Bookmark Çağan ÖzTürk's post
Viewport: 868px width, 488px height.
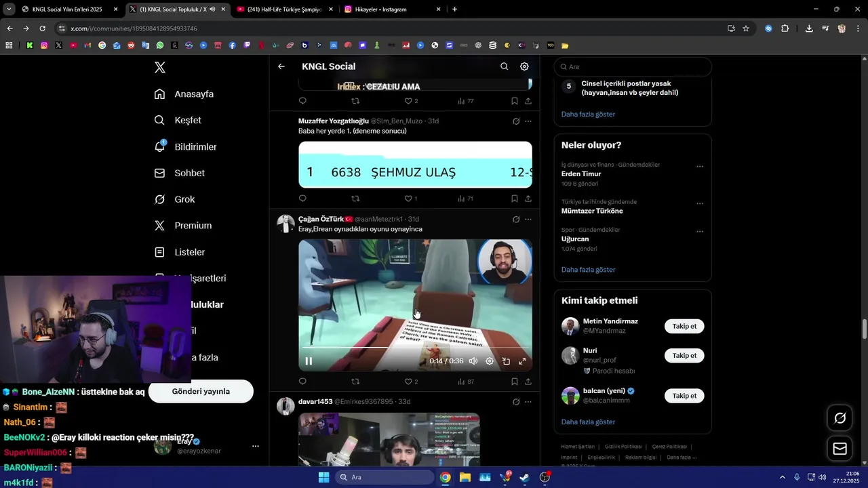(515, 382)
